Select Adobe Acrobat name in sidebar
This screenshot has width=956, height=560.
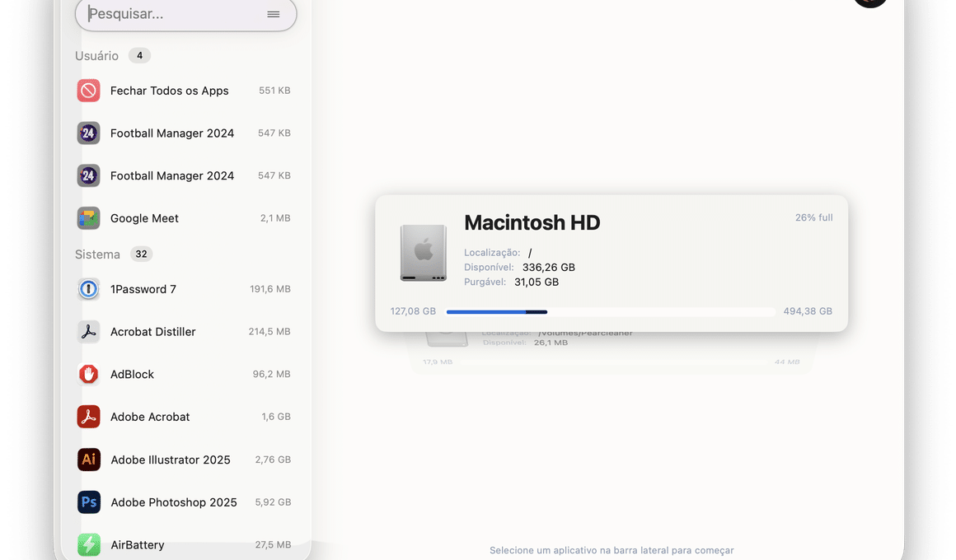[150, 417]
